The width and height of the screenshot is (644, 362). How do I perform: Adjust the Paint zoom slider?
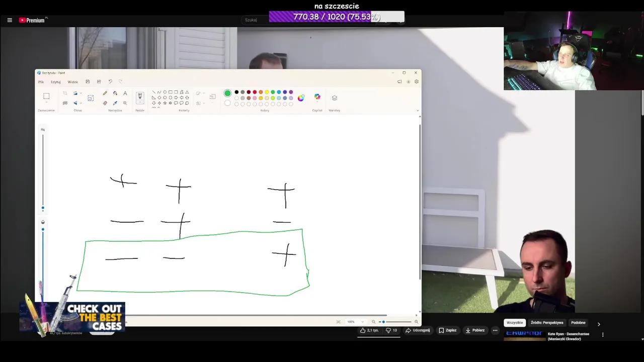[x=395, y=322]
